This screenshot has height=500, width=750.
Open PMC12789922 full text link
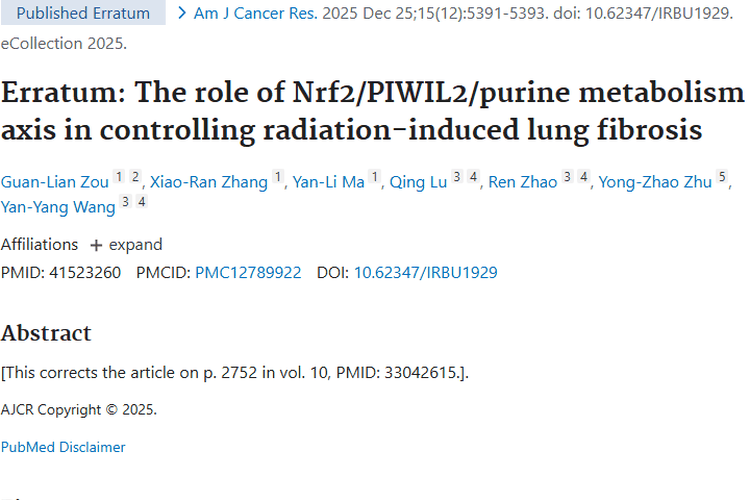coord(248,272)
